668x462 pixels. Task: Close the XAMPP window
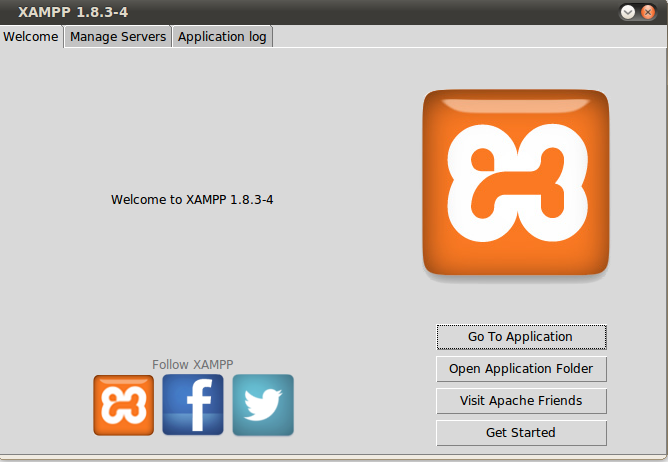tap(648, 12)
